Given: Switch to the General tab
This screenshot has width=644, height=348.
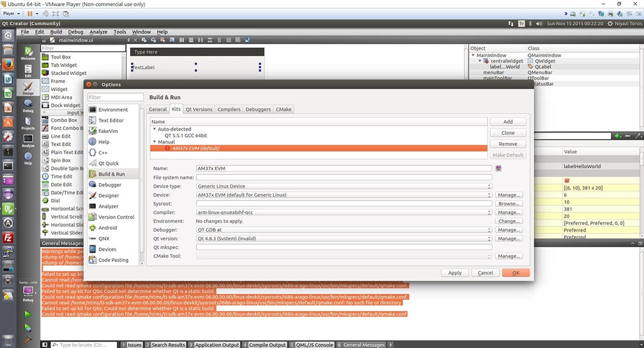Looking at the screenshot, I should pyautogui.click(x=158, y=109).
